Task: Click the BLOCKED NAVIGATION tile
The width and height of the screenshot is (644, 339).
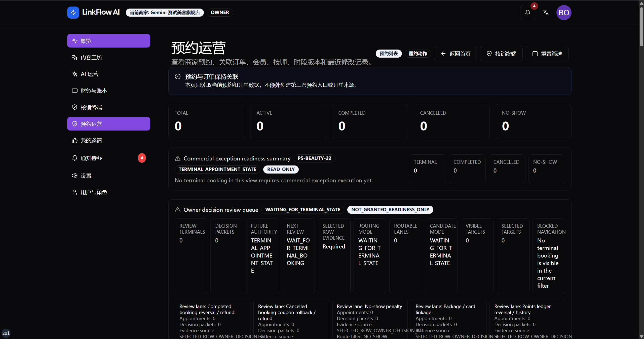Action: point(549,256)
